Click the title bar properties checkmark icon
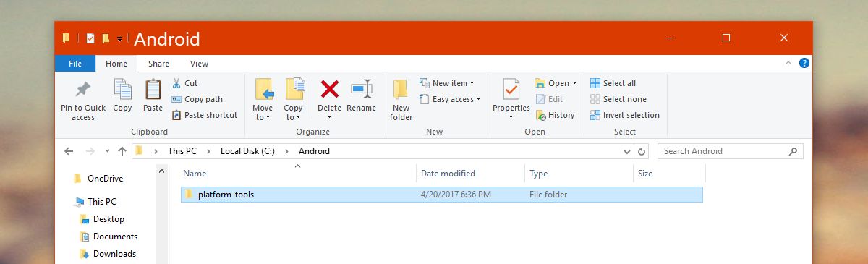The width and height of the screenshot is (868, 264). [90, 38]
